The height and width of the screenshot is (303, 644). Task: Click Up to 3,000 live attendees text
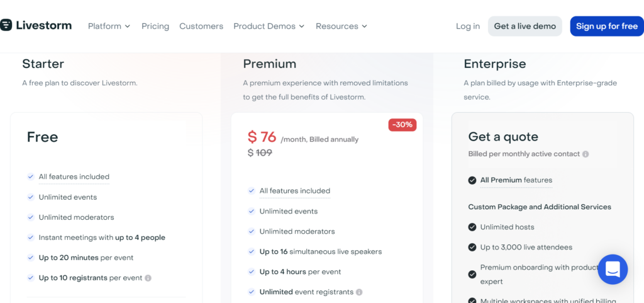tap(526, 247)
